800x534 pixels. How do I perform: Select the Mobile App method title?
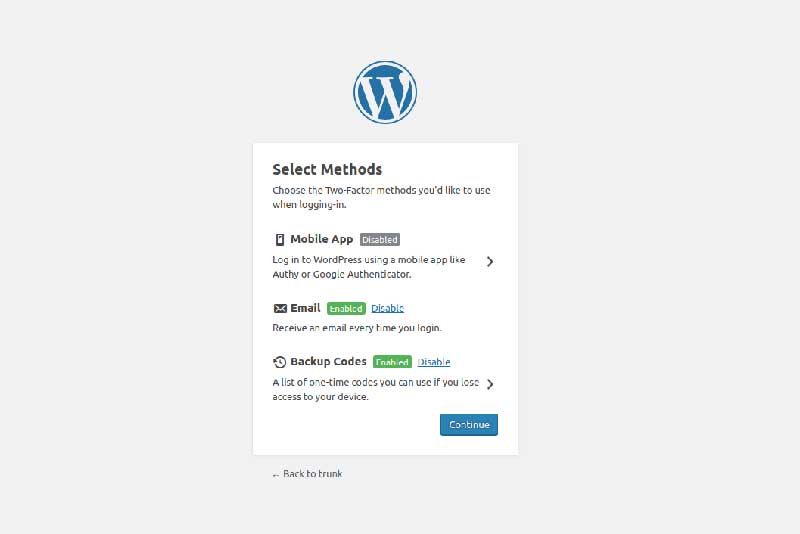[x=322, y=240]
